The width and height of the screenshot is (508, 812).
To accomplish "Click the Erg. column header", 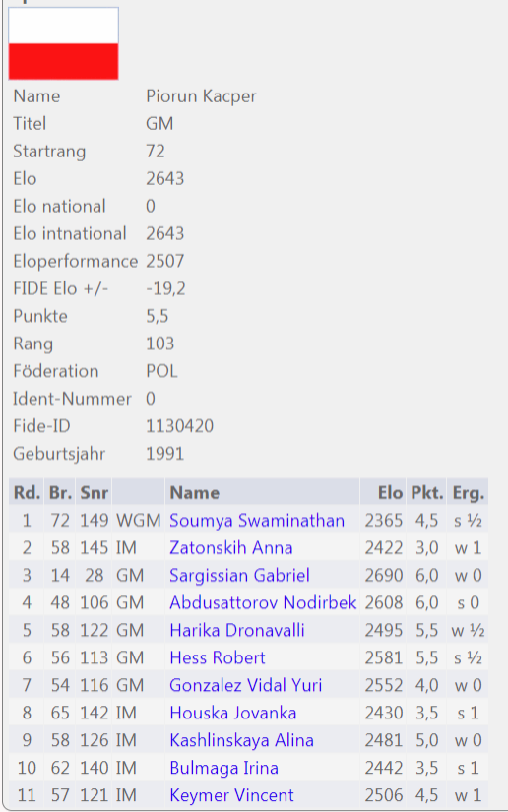I will pyautogui.click(x=468, y=492).
